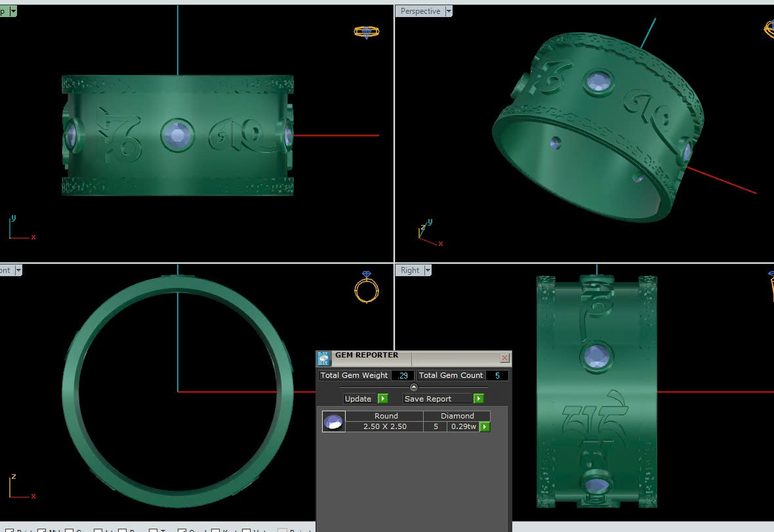774x532 pixels.
Task: Click the ring icon in Front viewport corner
Action: tap(366, 287)
